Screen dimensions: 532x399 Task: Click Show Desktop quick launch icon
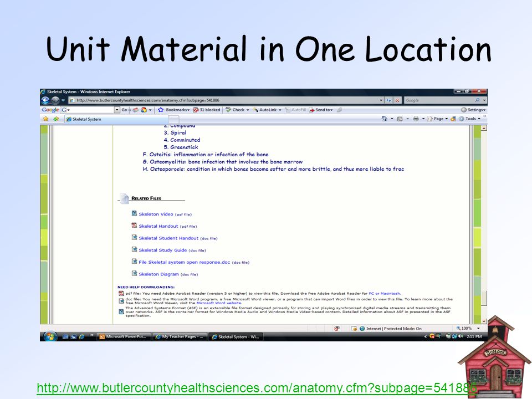pyautogui.click(x=65, y=336)
